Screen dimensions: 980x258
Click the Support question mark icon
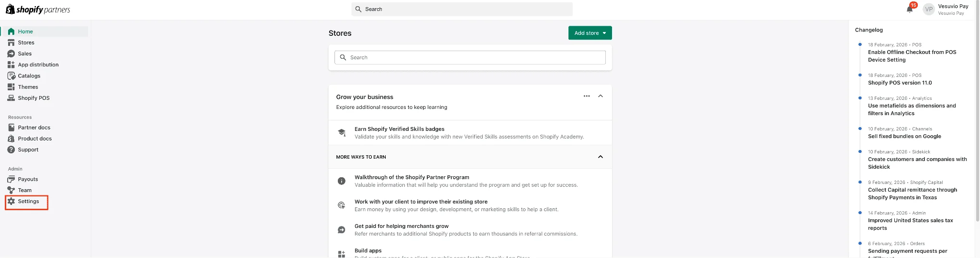click(11, 150)
